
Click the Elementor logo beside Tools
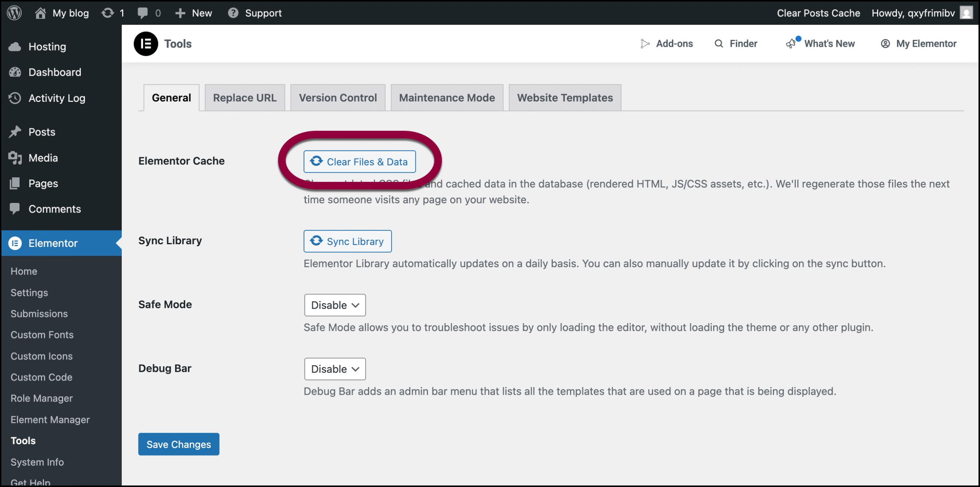(x=145, y=44)
